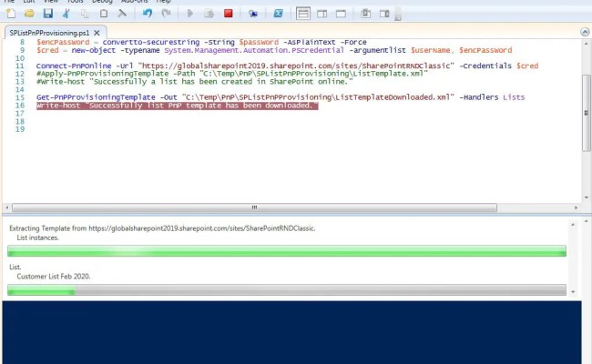Click Get-PnPProvisioningTemplate on line 15
The width and height of the screenshot is (592, 364).
click(96, 97)
